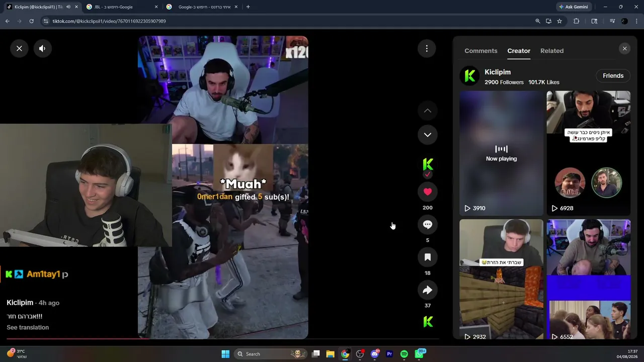Open the Windows Start menu
The height and width of the screenshot is (362, 644).
pos(225,354)
